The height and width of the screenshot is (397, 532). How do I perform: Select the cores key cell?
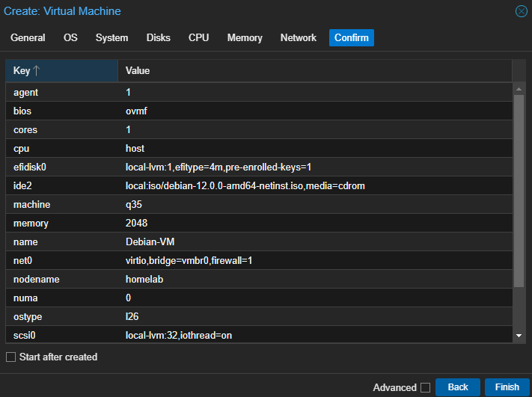coord(62,129)
